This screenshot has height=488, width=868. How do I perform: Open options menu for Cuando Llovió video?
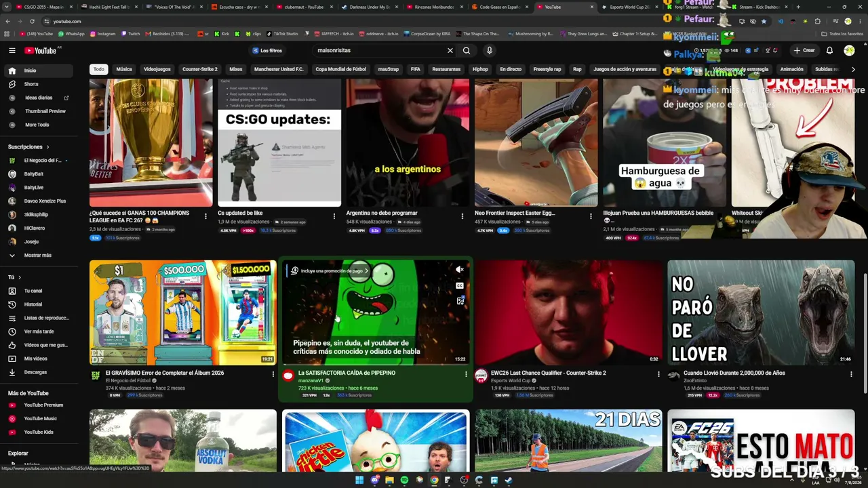tap(851, 374)
